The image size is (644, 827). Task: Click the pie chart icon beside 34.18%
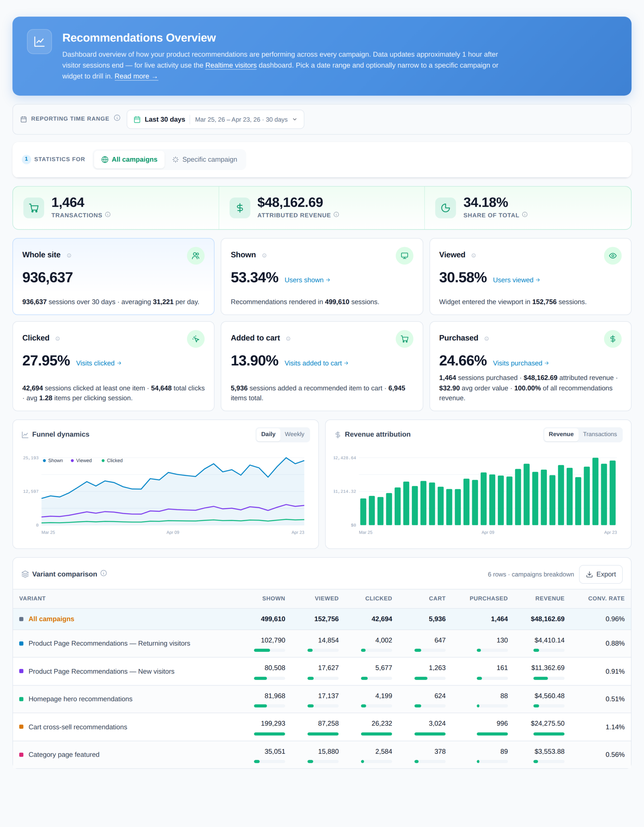pos(445,208)
